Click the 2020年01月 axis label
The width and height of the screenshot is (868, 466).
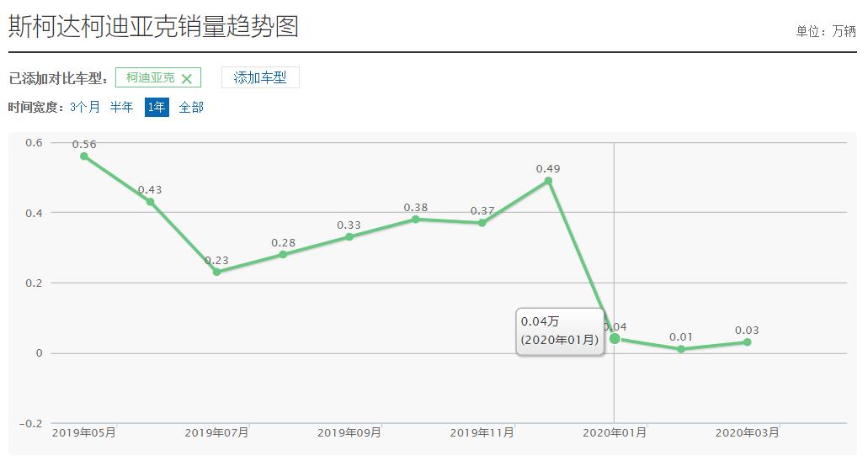click(x=615, y=432)
